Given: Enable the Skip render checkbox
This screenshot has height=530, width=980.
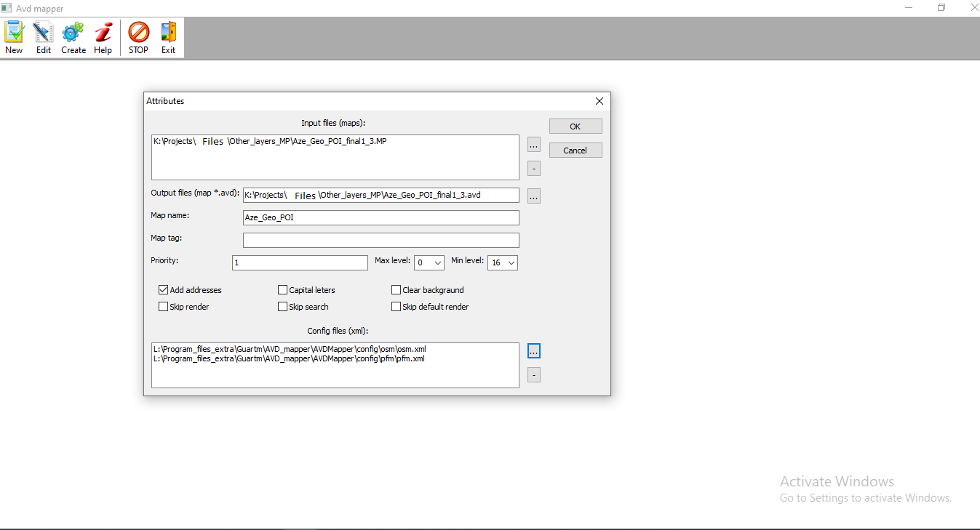Looking at the screenshot, I should [164, 307].
